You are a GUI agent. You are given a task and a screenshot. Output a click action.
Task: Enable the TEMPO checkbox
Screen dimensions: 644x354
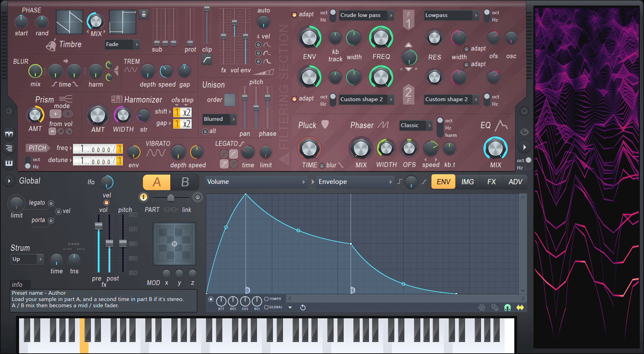266,299
